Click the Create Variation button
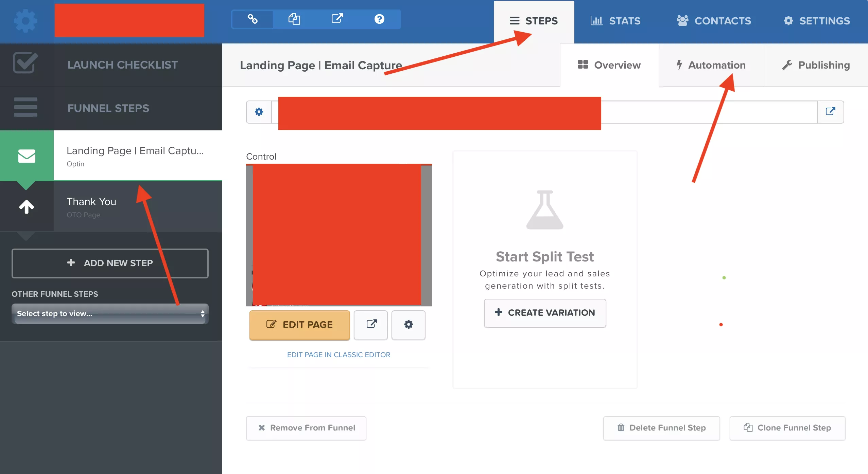The image size is (868, 474). (x=545, y=313)
